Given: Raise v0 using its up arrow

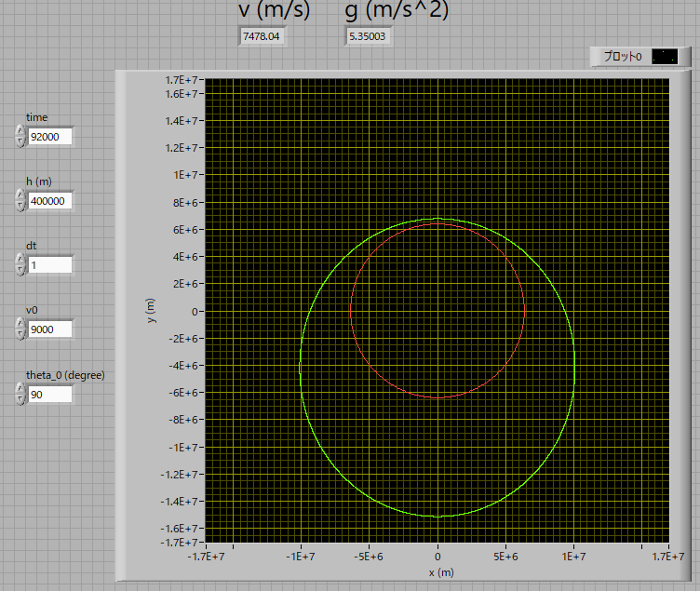Looking at the screenshot, I should [x=20, y=324].
